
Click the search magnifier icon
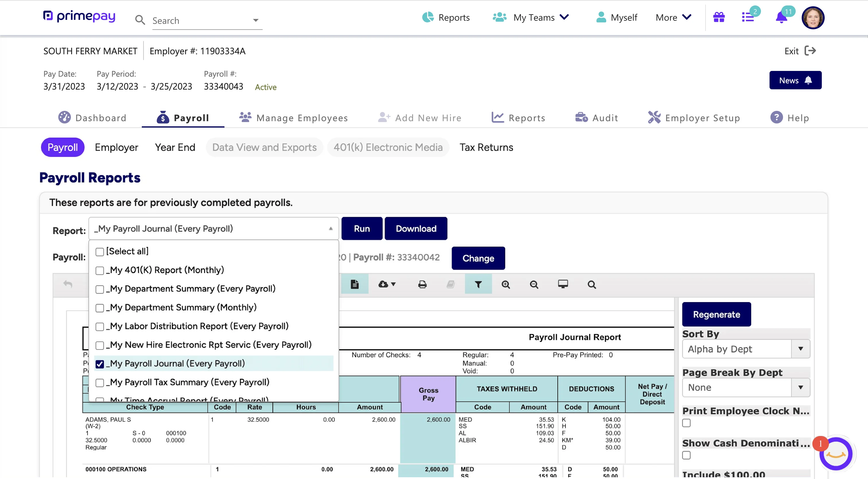coord(140,20)
